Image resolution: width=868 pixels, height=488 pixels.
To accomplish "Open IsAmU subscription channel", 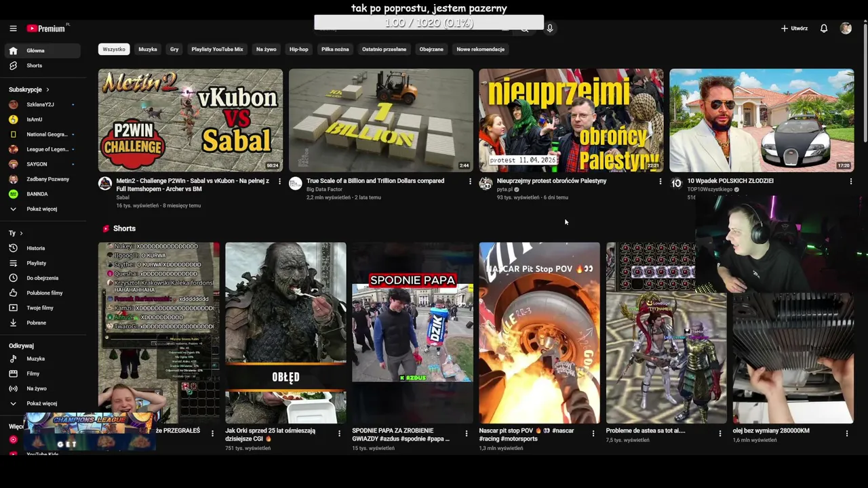I will [x=42, y=119].
